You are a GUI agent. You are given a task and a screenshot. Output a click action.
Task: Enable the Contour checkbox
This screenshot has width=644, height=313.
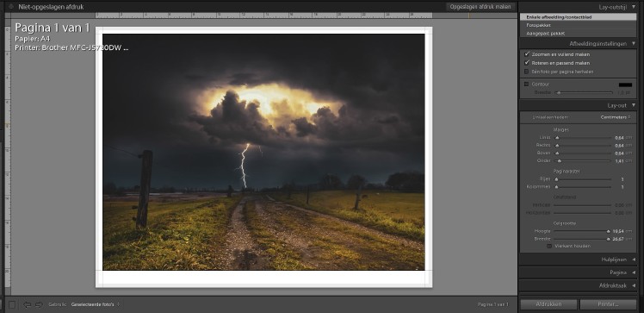(527, 84)
